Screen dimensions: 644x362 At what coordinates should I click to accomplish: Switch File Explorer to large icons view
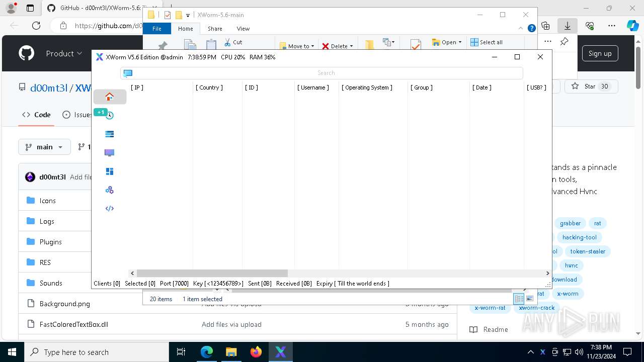(x=530, y=299)
